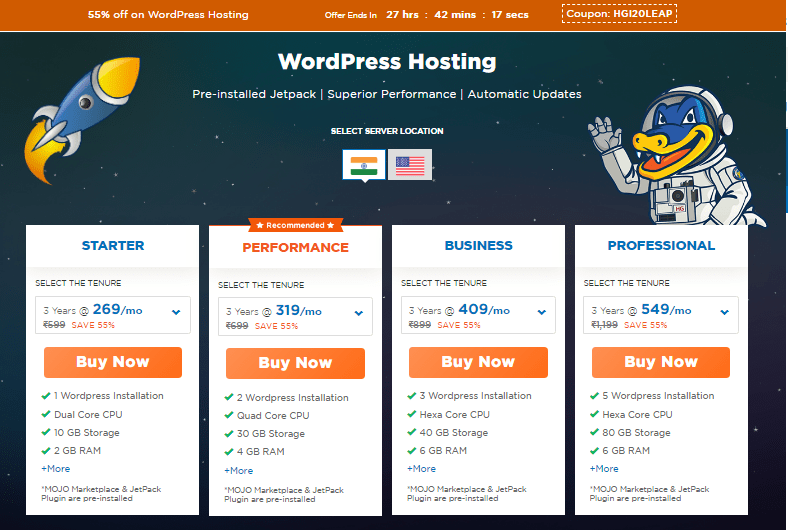Viewport: 788px width, 530px height.
Task: Click the struck-through ₹1,199 price
Action: 605,325
